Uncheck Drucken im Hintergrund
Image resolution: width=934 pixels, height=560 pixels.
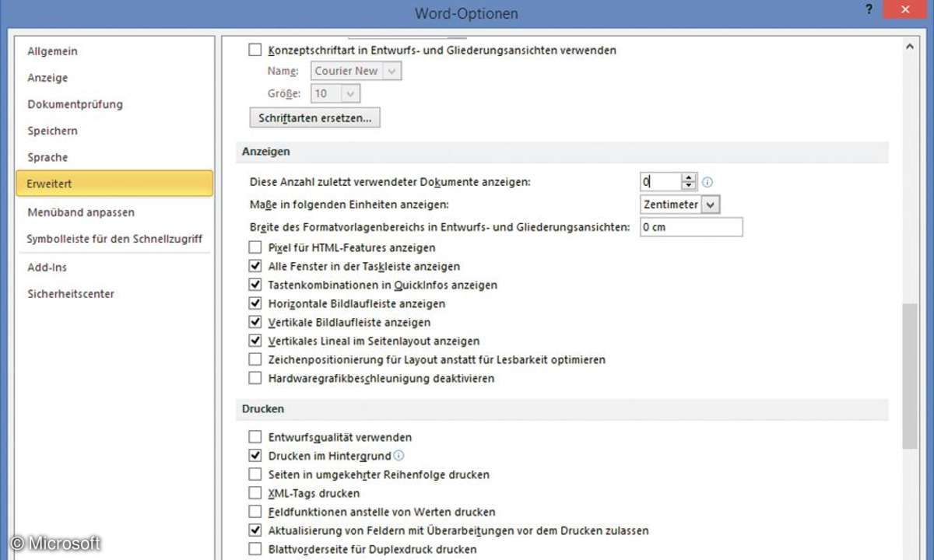click(x=255, y=456)
